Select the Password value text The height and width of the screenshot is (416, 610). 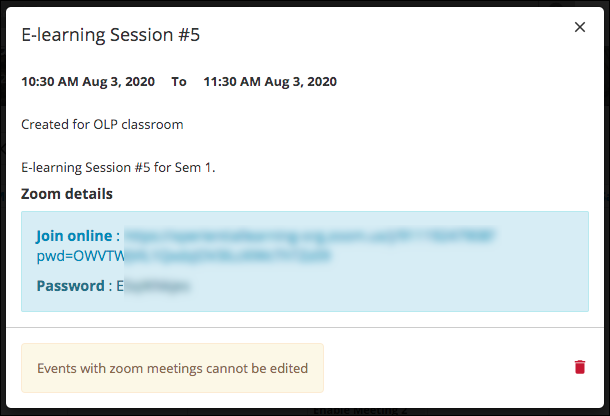[x=152, y=286]
